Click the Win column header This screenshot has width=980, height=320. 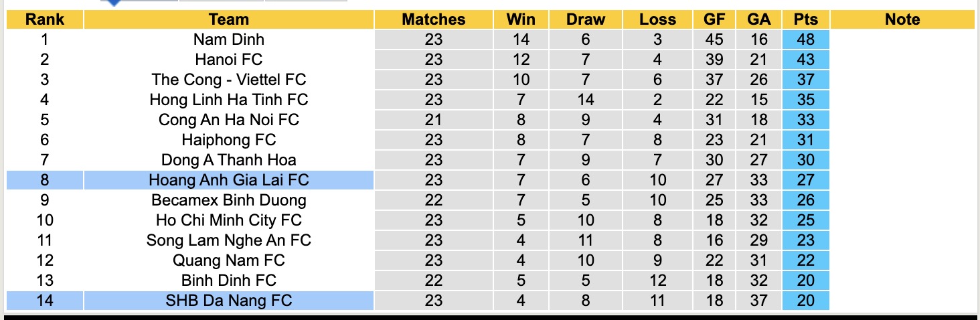pyautogui.click(x=521, y=19)
